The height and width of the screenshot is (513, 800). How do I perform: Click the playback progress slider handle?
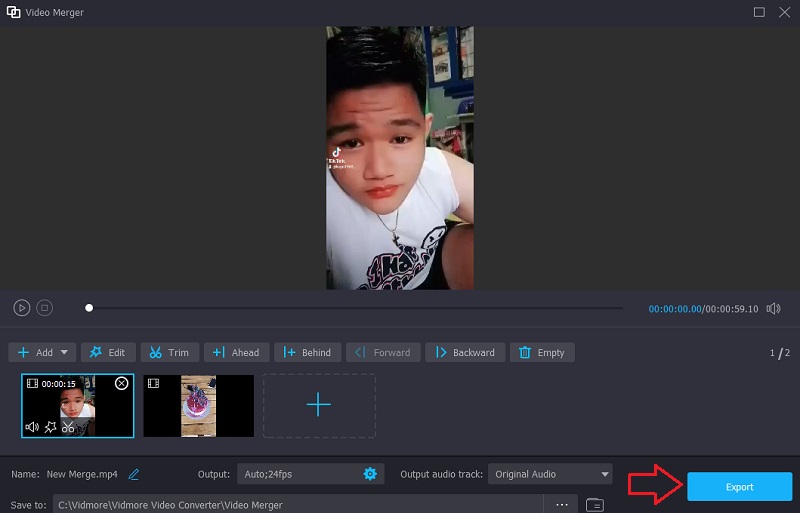89,308
